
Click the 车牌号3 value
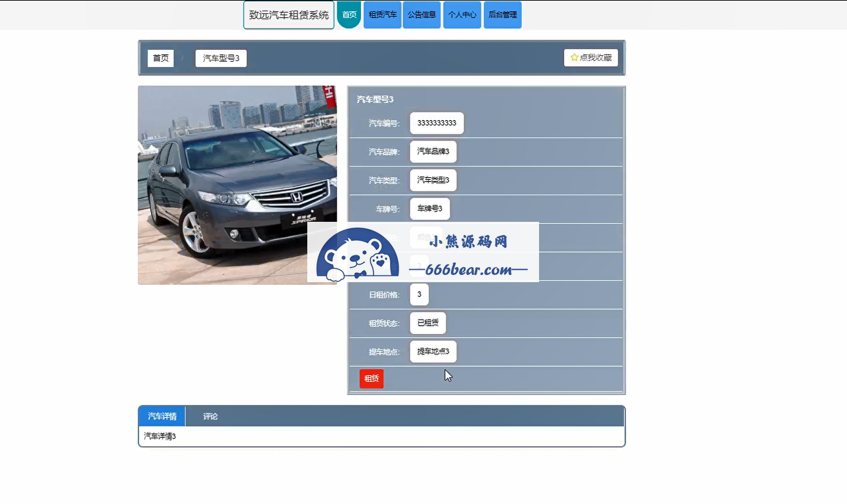[430, 209]
